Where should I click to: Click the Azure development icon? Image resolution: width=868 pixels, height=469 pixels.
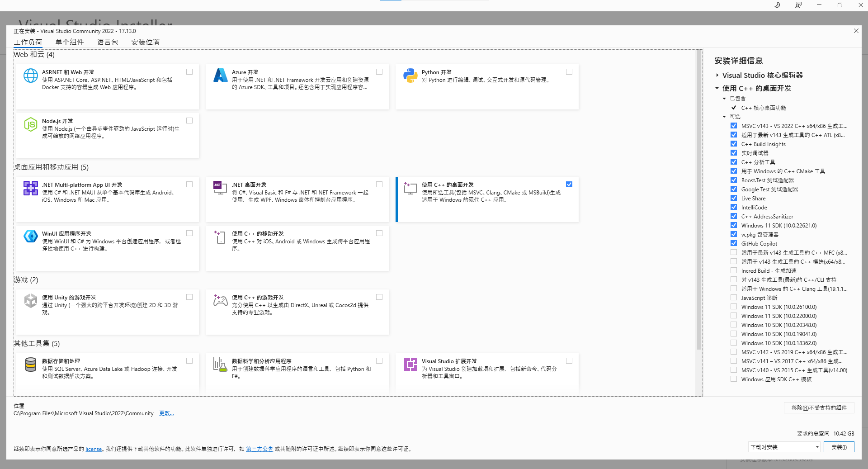point(221,76)
